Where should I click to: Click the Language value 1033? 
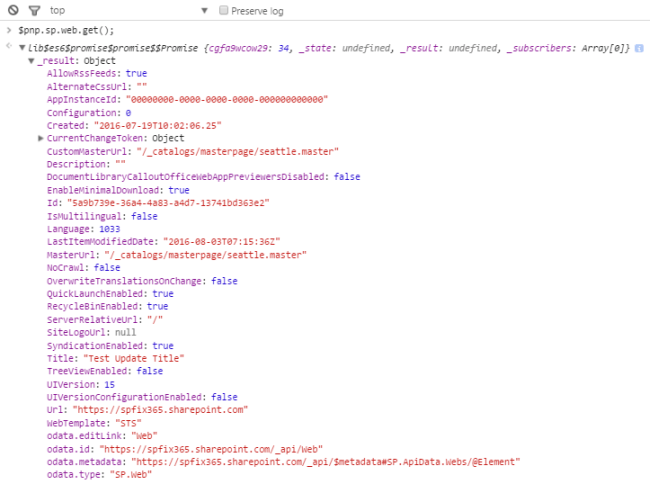point(109,229)
